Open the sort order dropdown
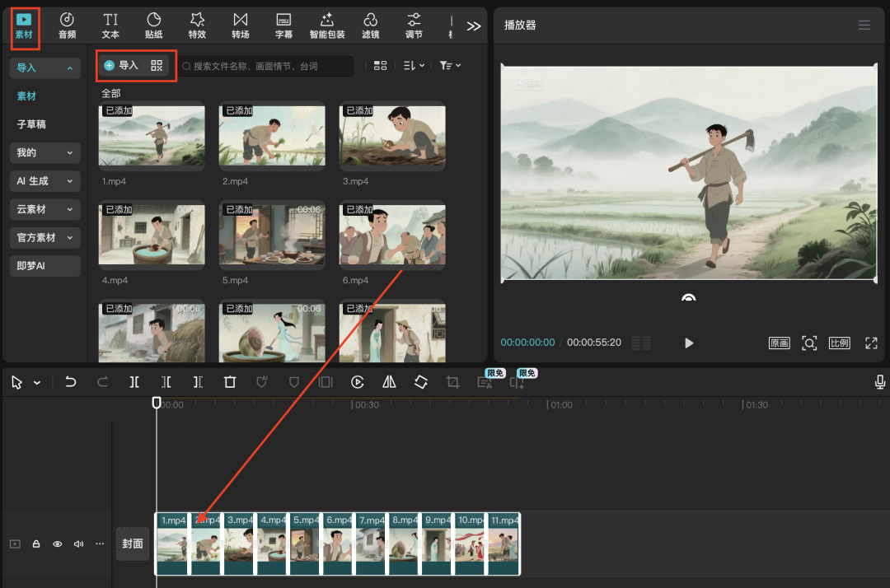The height and width of the screenshot is (588, 890). tap(414, 65)
